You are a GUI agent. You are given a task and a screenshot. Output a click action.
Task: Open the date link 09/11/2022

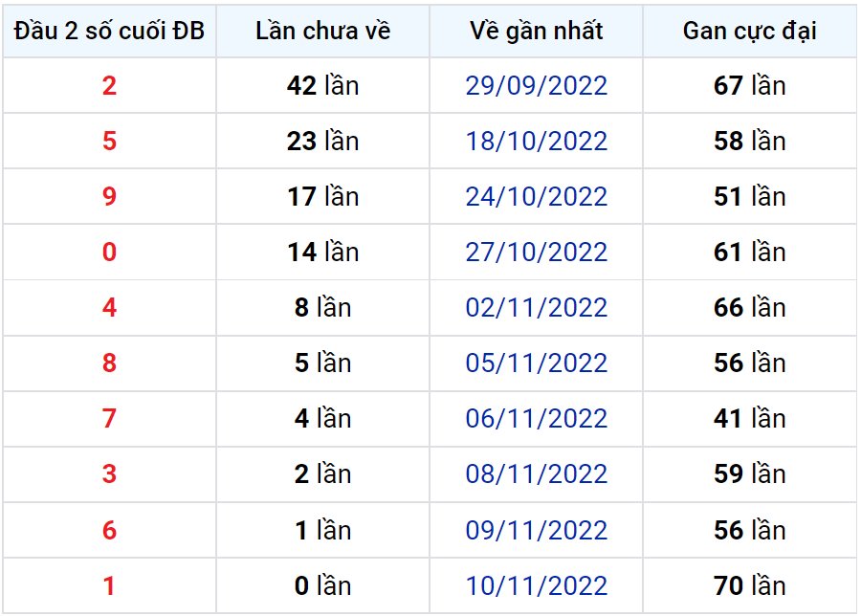click(536, 530)
